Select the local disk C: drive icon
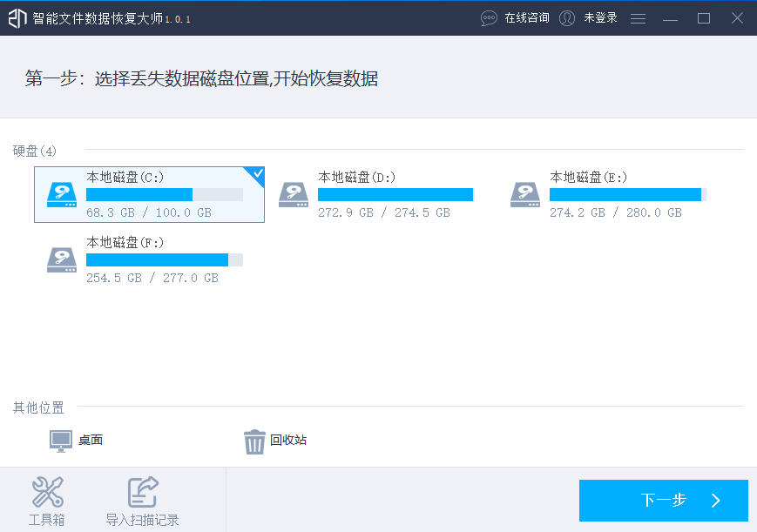This screenshot has width=757, height=532. pos(62,194)
